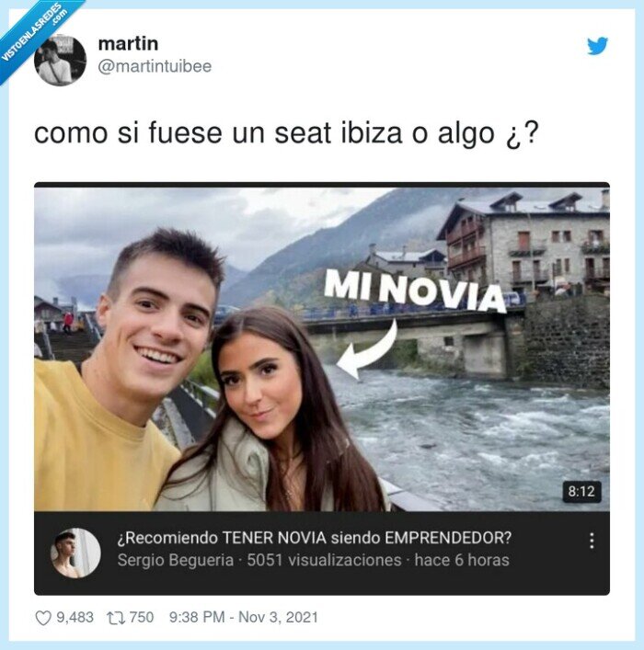Play the MI NOVIA video thumbnail
This screenshot has height=650, width=644.
pyautogui.click(x=322, y=348)
